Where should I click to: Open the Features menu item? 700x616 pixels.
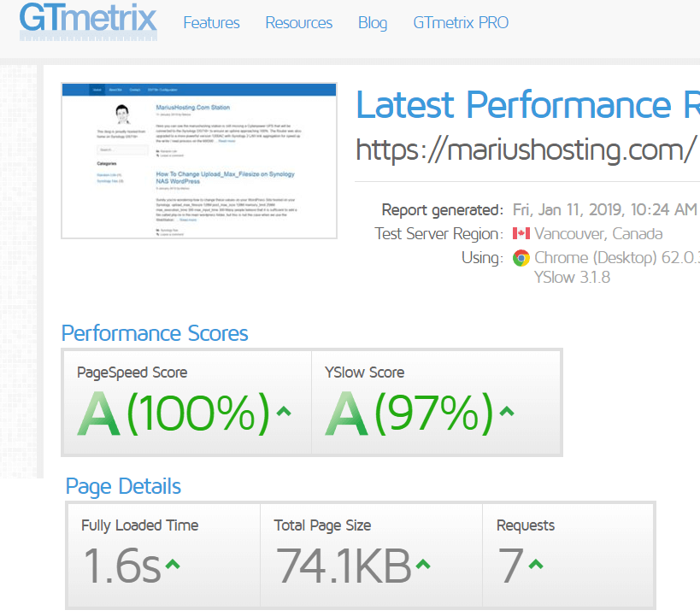(211, 23)
